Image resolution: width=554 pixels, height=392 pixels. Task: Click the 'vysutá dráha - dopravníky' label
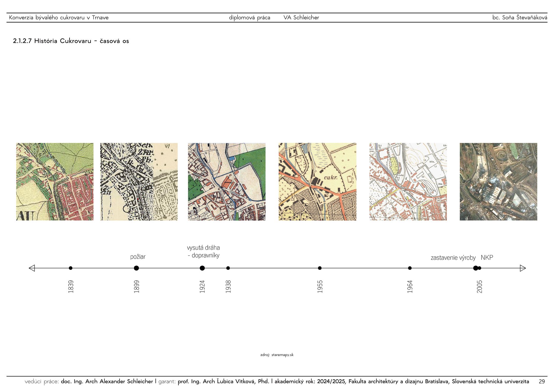pos(204,252)
